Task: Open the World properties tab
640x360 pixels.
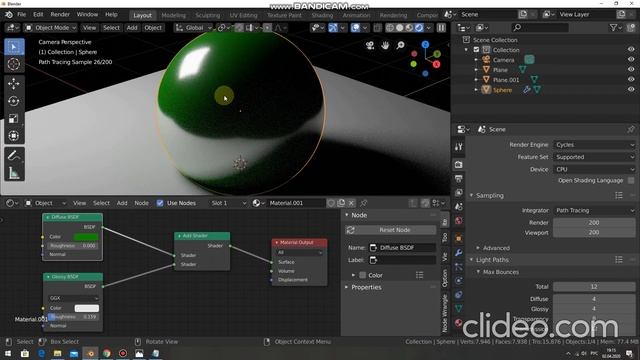Action: 458,221
